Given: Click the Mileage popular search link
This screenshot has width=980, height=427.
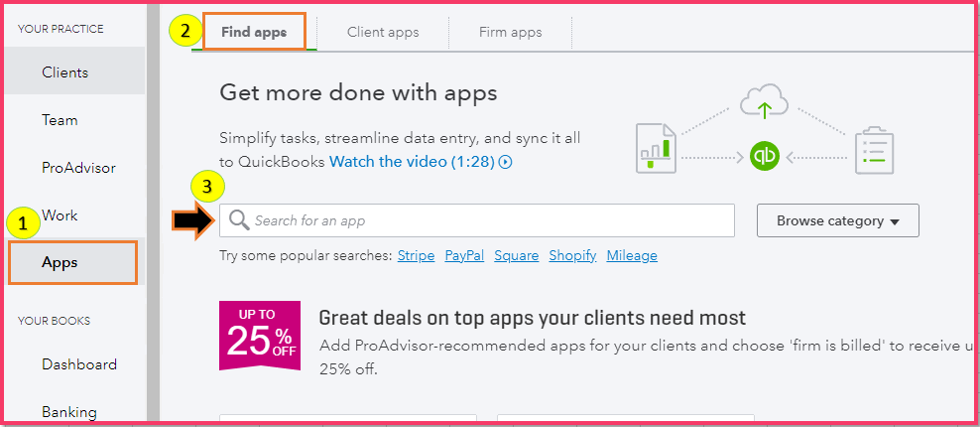Looking at the screenshot, I should tap(632, 255).
